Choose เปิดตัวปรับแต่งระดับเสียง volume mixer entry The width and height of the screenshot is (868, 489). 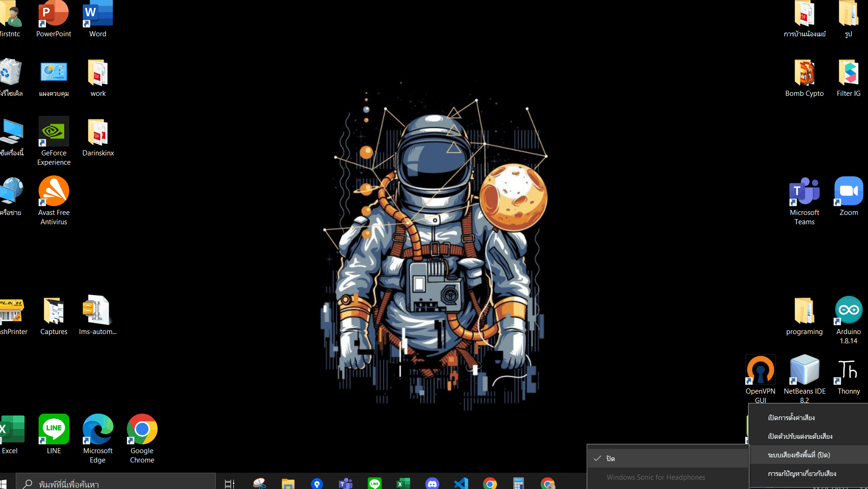808,436
